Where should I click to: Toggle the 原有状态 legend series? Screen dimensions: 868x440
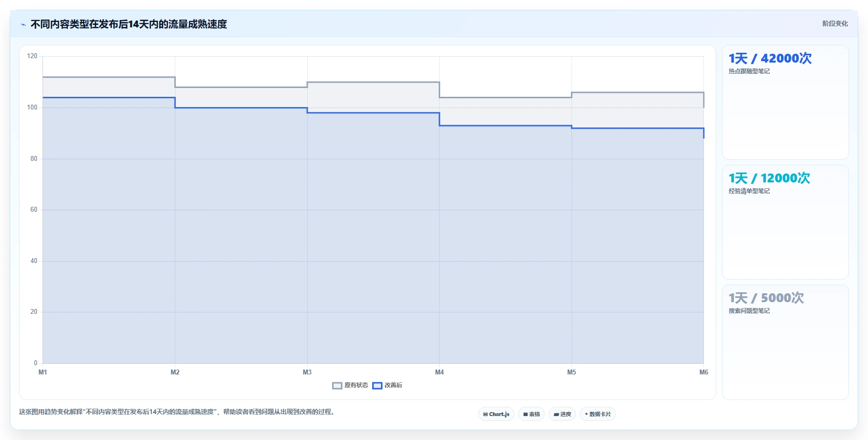pos(350,385)
